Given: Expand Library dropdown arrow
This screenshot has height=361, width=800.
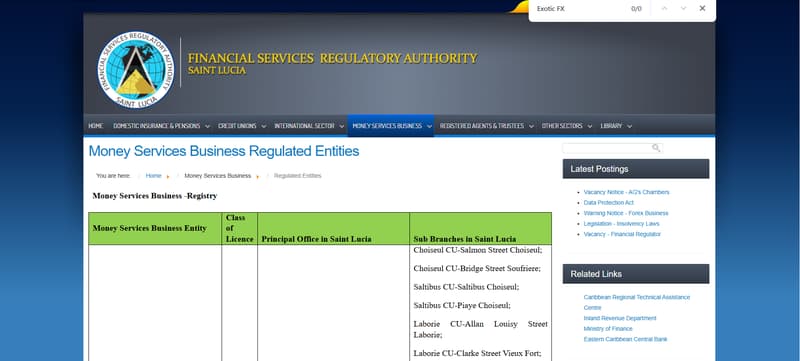Looking at the screenshot, I should click(629, 126).
